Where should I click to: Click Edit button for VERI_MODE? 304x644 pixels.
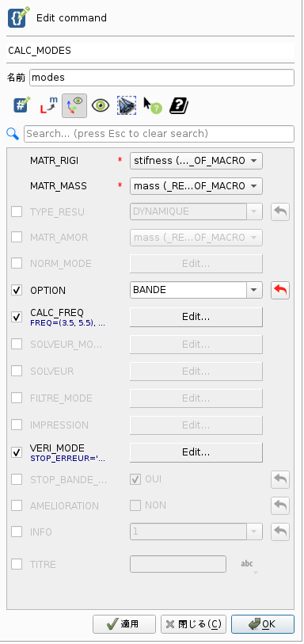click(196, 452)
